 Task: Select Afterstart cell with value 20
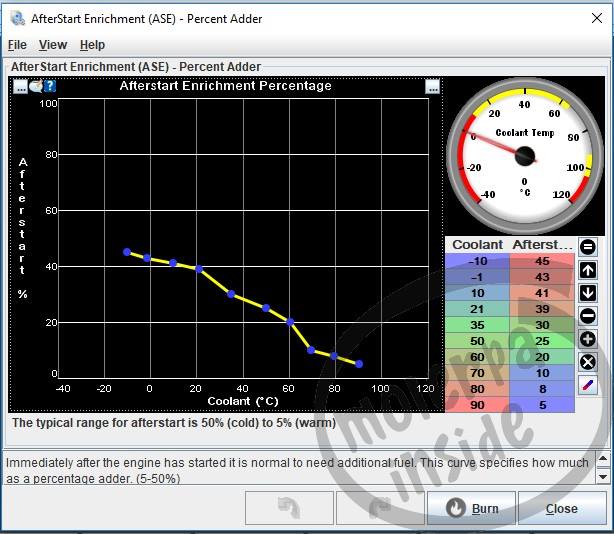click(x=542, y=357)
